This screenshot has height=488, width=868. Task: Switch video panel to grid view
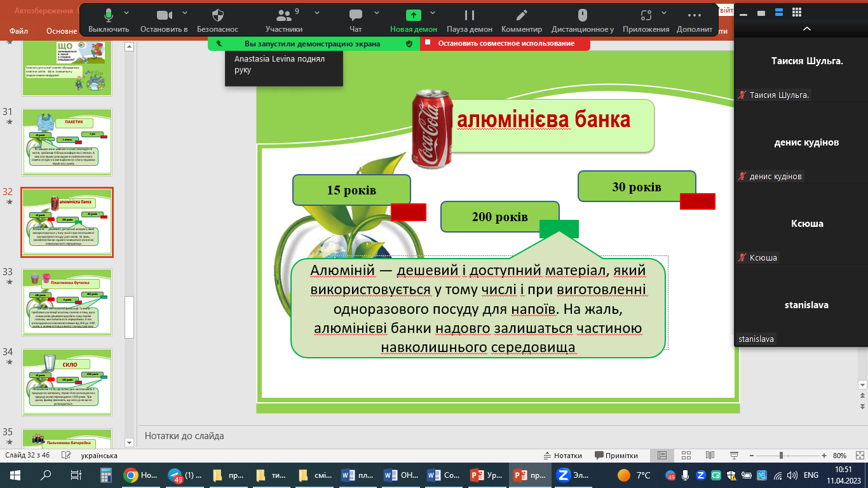[797, 12]
